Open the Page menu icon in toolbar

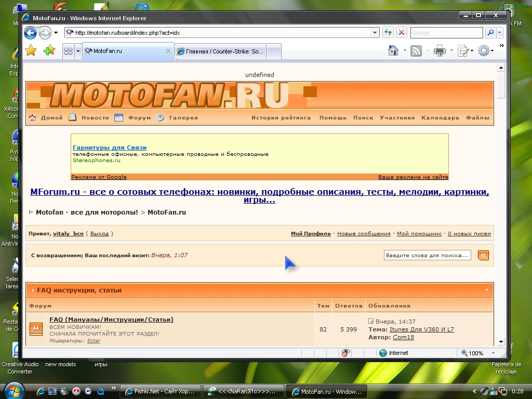463,51
